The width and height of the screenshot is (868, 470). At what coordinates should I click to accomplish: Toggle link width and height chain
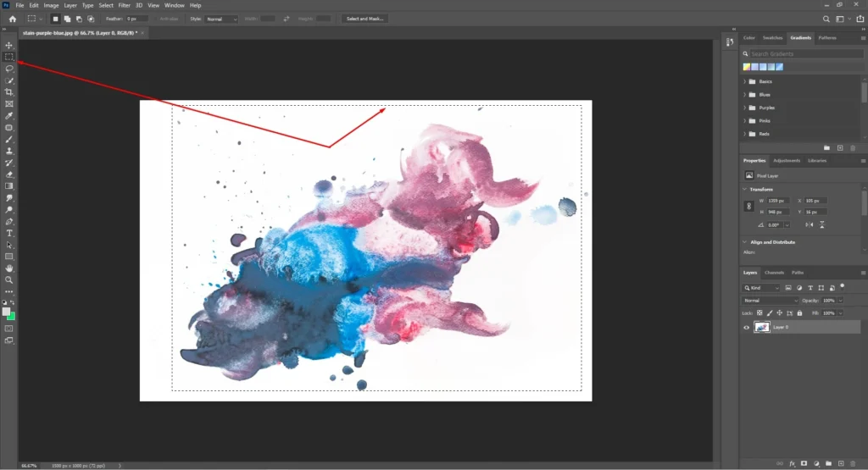749,207
